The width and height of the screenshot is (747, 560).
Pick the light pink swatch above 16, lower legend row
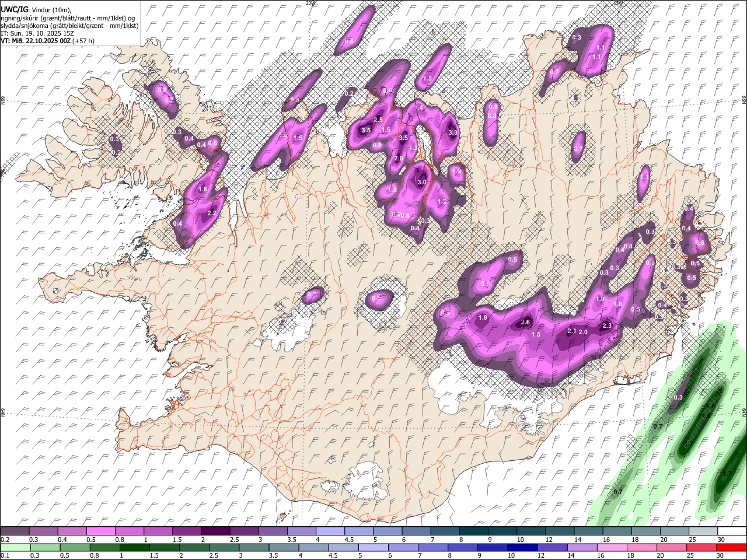(x=611, y=547)
